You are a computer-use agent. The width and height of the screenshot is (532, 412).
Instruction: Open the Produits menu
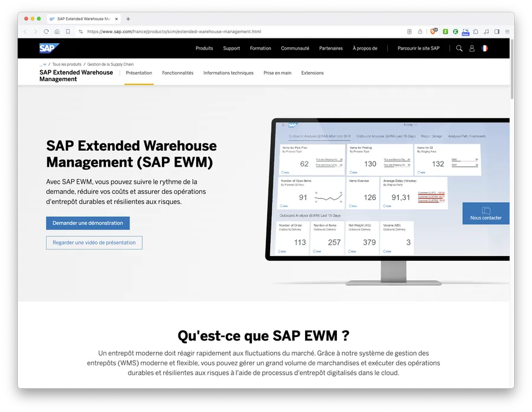205,48
